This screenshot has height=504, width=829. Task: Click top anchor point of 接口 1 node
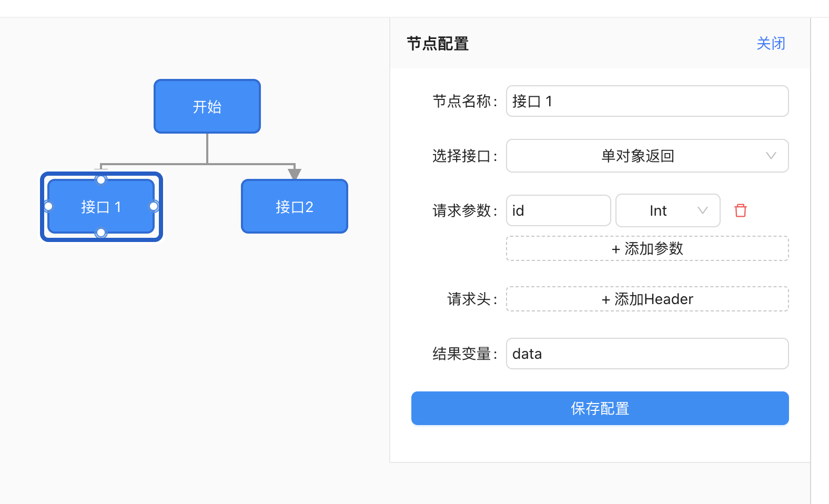coord(101,180)
